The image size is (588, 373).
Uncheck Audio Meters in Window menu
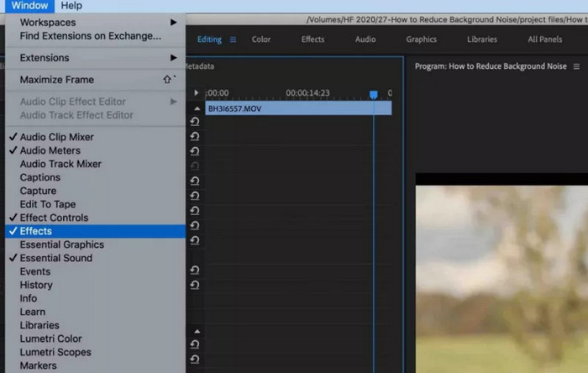pyautogui.click(x=50, y=150)
